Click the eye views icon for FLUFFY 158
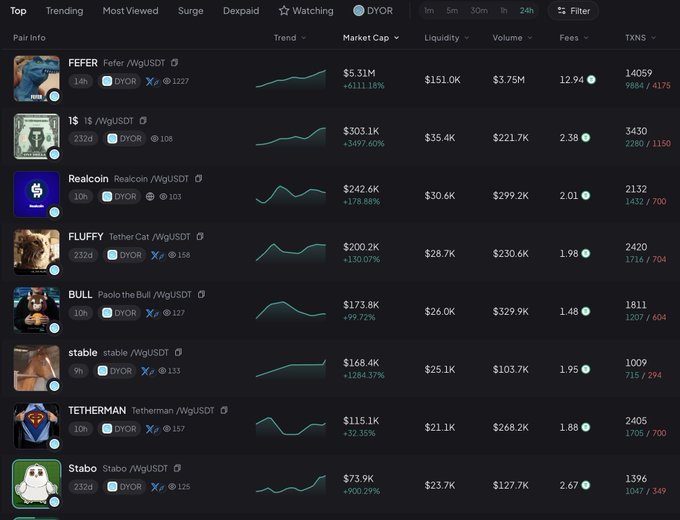 172,255
